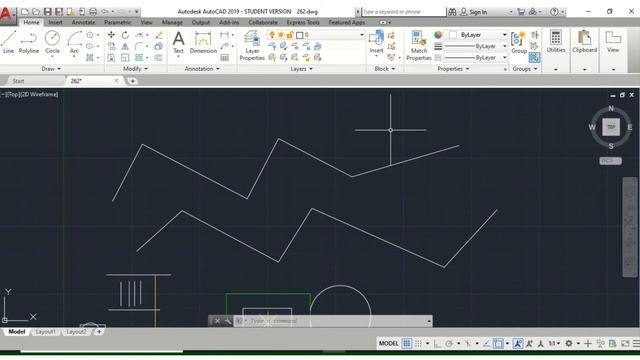The height and width of the screenshot is (360, 640).
Task: Click the Offset tool icon
Action: [159, 58]
